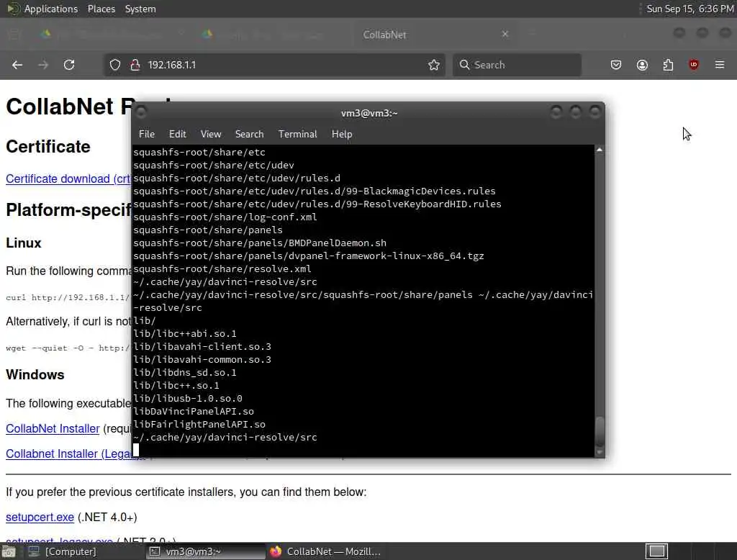
Task: Open Applications menu in top panel
Action: tap(51, 9)
